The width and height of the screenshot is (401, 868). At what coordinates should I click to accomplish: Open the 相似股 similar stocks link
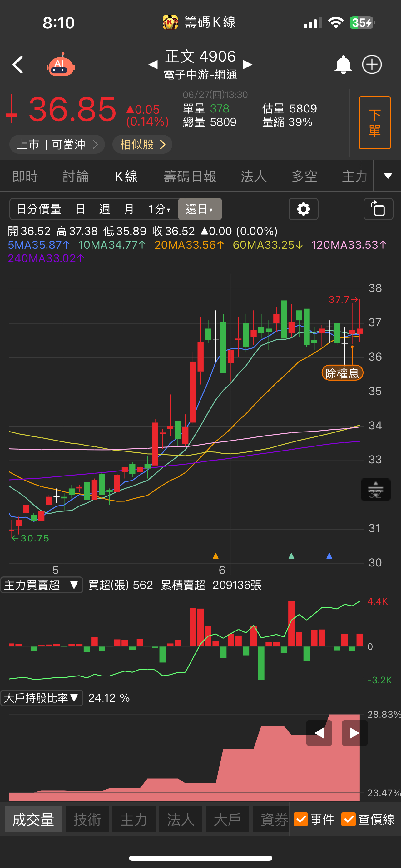click(142, 145)
